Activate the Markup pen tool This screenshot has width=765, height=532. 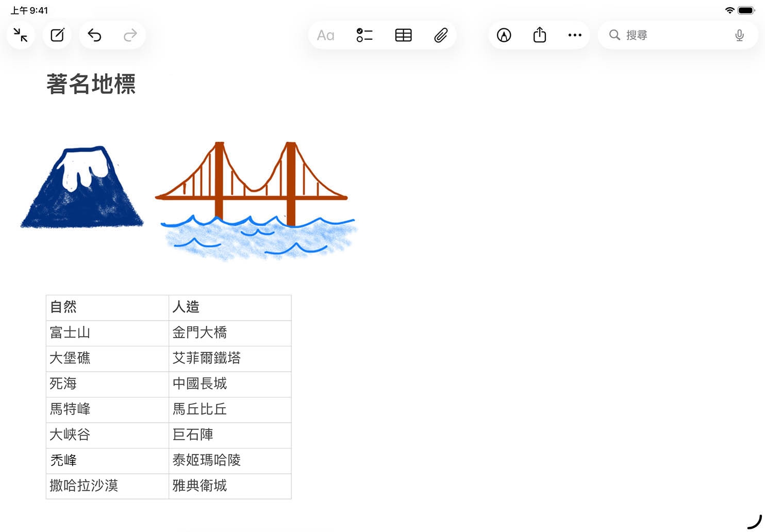click(504, 35)
